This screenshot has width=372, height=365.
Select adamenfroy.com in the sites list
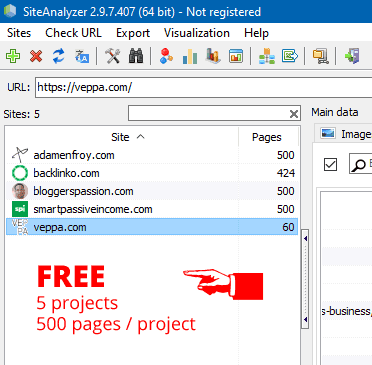(x=152, y=155)
